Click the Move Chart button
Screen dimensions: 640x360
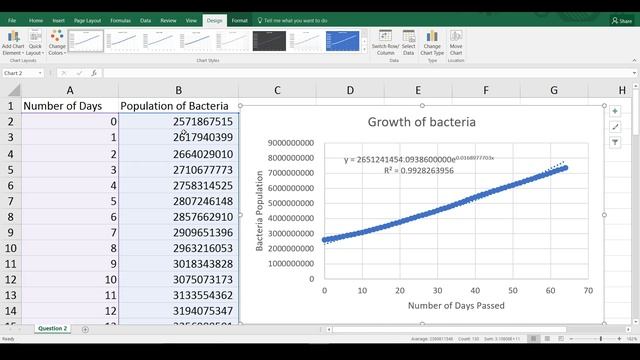click(456, 42)
